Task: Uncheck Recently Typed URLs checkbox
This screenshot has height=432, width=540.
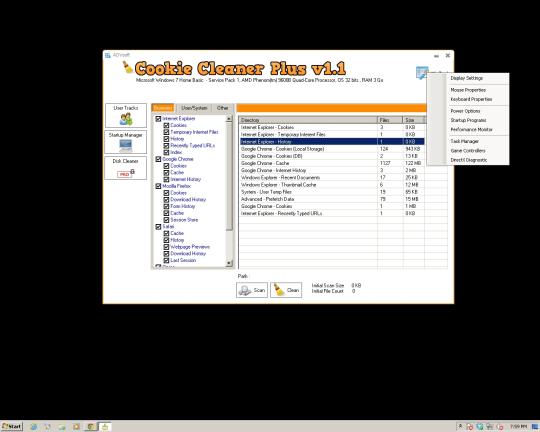Action: (166, 145)
